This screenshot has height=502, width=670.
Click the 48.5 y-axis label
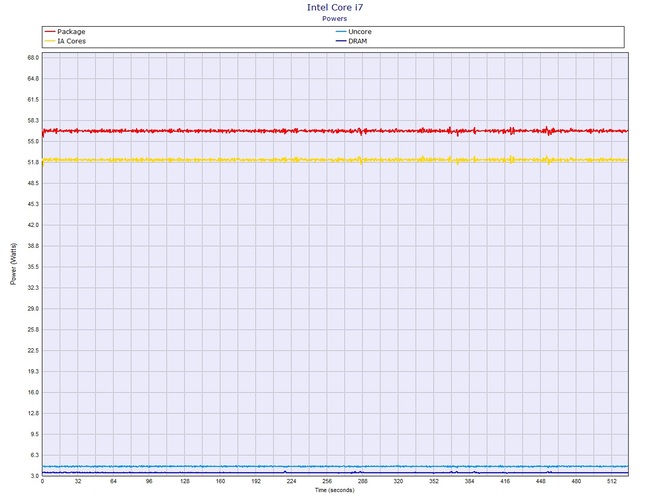point(33,183)
